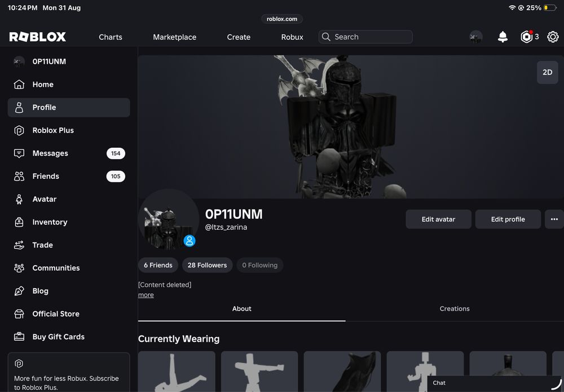This screenshot has width=564, height=392.
Task: Open the Create menu item
Action: click(239, 37)
